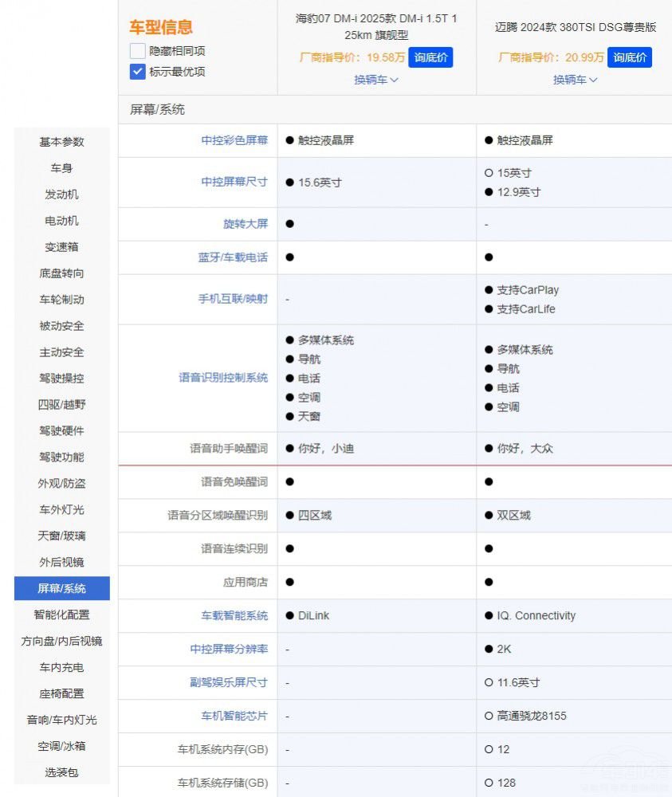Open the 旋转大屏 parameter link
Viewport: 672px width, 797px height.
tap(246, 224)
